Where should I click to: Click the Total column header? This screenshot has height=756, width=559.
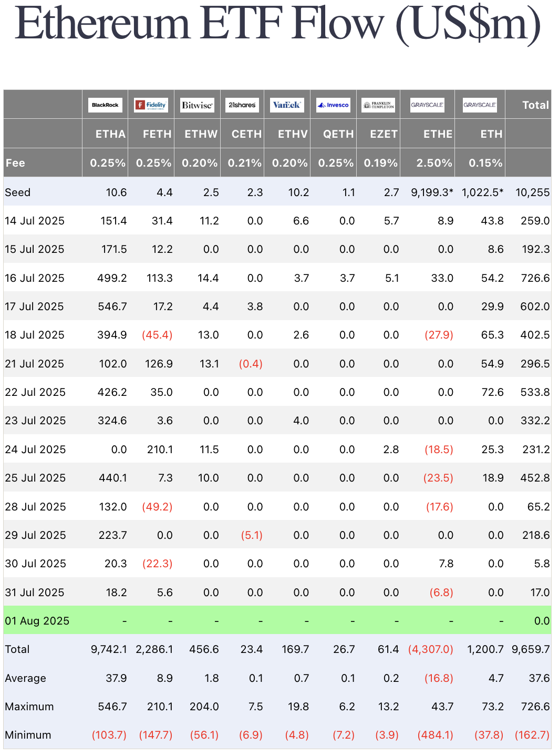coord(535,105)
